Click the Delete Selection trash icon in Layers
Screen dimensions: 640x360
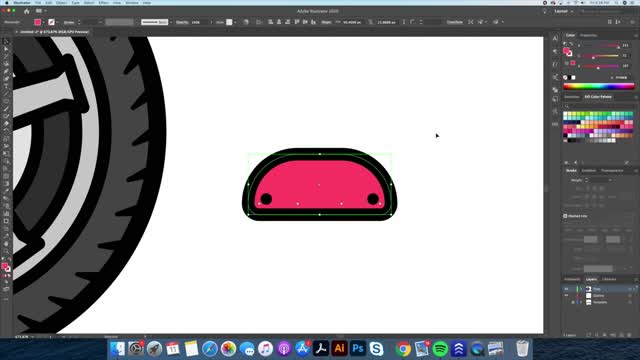pos(629,335)
